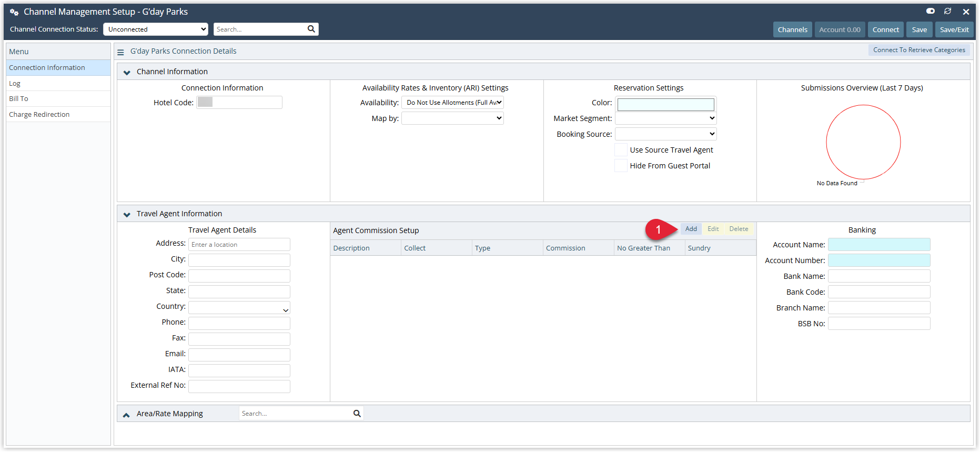Click the channel management gears icon
Screen dimensions: 980x452
[x=14, y=12]
